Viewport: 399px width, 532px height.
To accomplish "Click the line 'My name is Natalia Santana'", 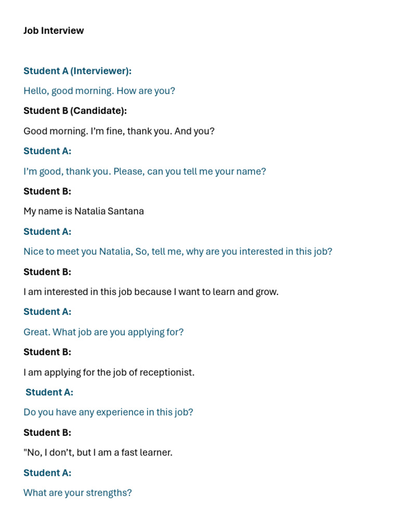I will 84,211.
